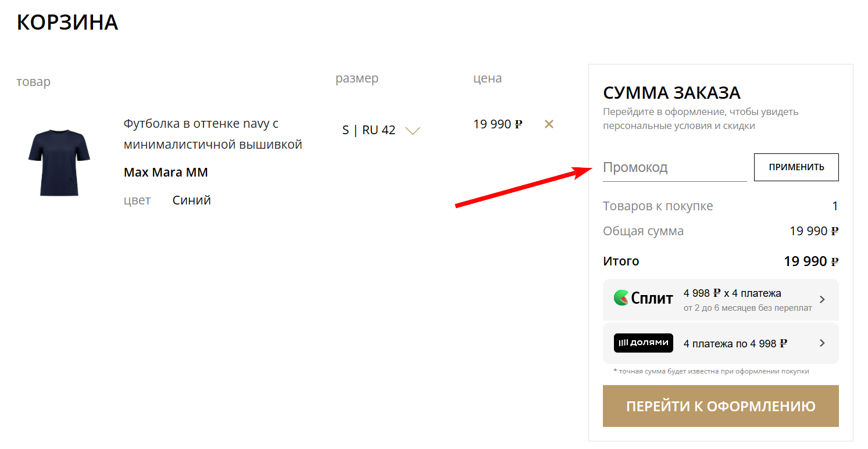Viewport: 868px width, 449px height.
Task: Click the Долями logo icon
Action: (643, 343)
